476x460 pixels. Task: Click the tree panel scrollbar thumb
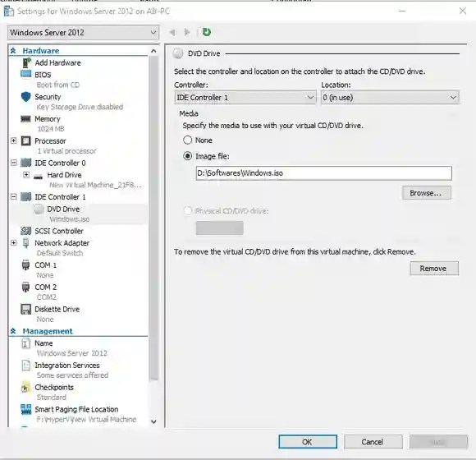click(x=154, y=218)
